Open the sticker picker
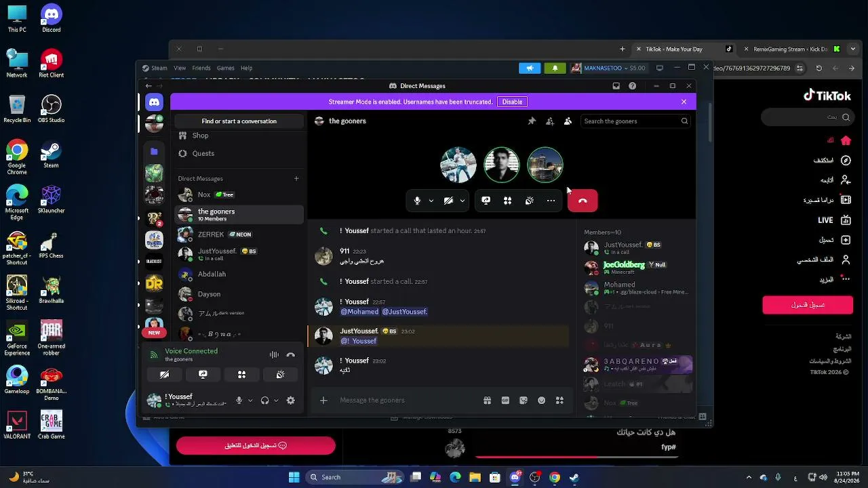The image size is (868, 488). [x=524, y=401]
